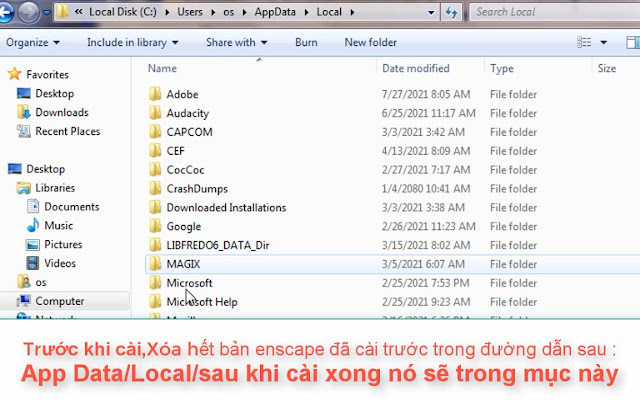This screenshot has height=400, width=640.
Task: Click the Back navigation arrow button
Action: click(5, 13)
